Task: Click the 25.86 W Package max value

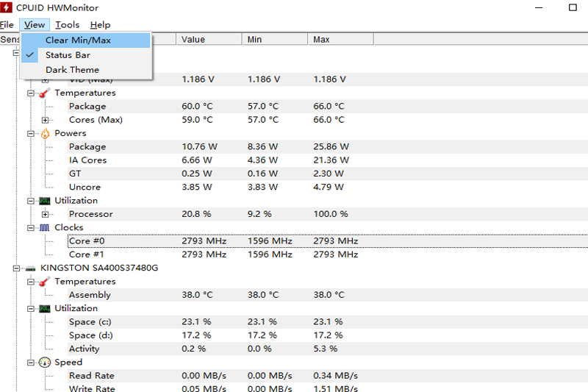Action: 331,146
